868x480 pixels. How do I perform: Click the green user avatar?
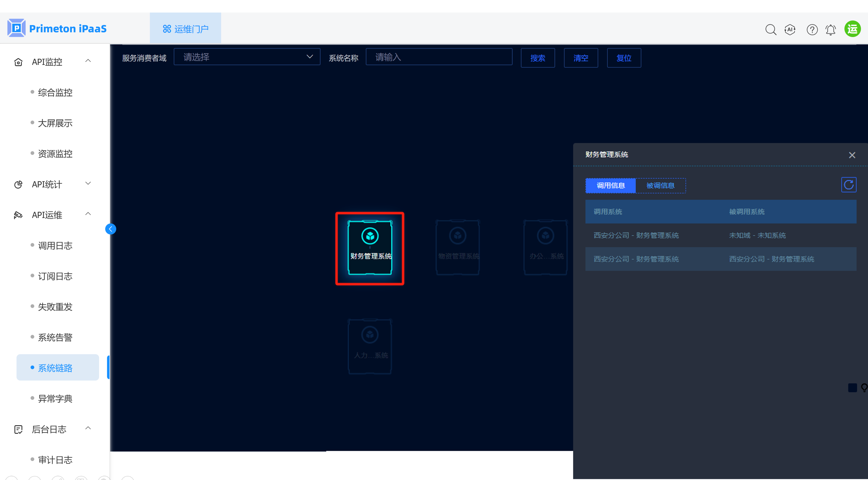point(852,29)
